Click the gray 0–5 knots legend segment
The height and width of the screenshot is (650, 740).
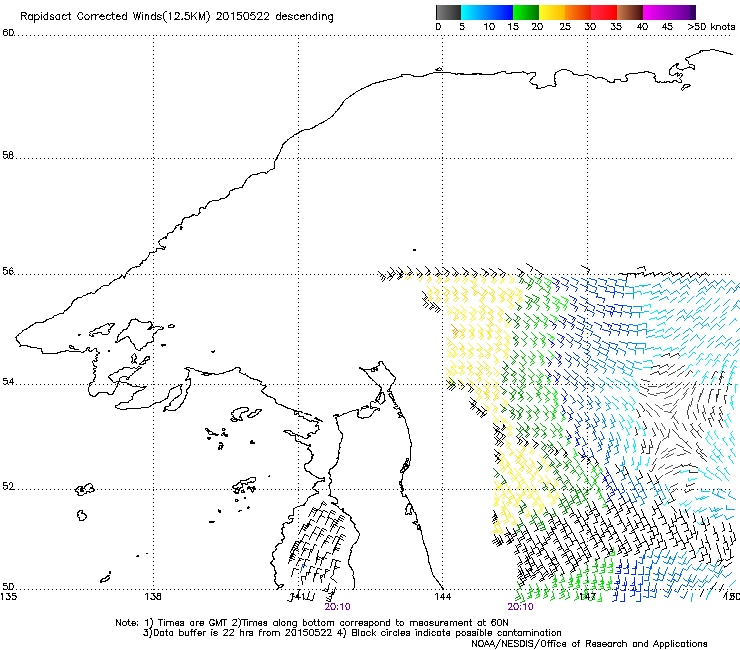pyautogui.click(x=448, y=12)
